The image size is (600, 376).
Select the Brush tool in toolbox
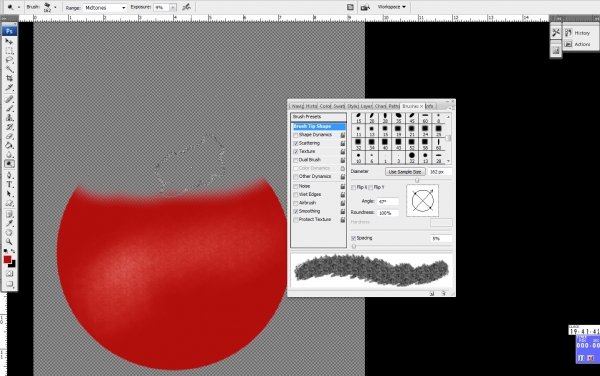[9, 109]
